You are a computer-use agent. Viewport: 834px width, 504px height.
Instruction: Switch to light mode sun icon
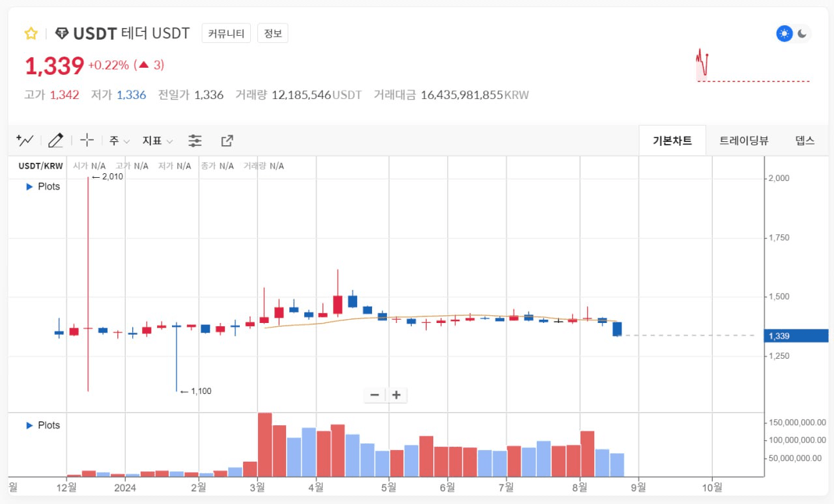[784, 34]
